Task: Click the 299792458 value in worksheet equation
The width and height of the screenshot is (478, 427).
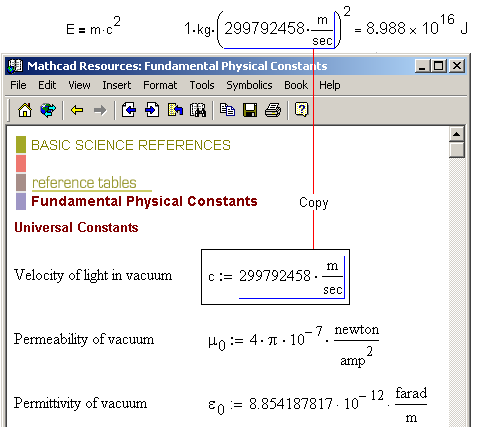Action: coord(264,28)
